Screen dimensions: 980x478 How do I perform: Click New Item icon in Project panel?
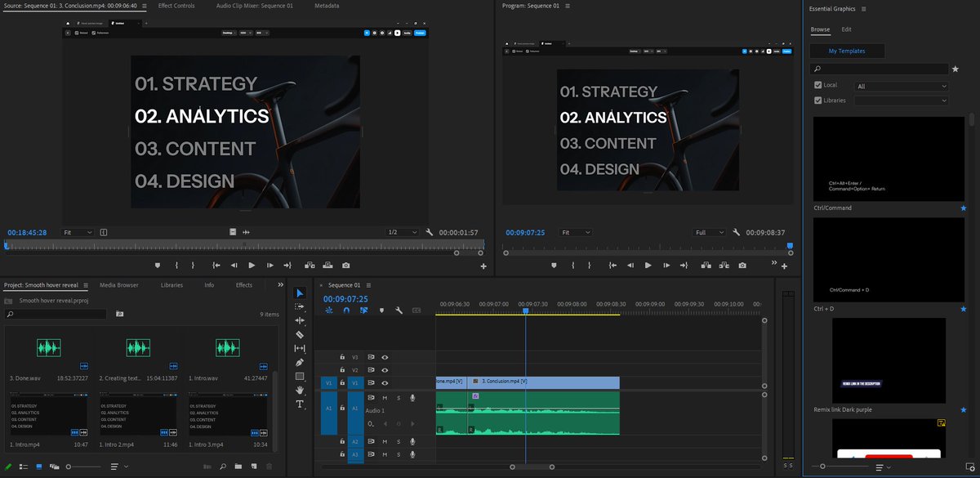[x=253, y=467]
